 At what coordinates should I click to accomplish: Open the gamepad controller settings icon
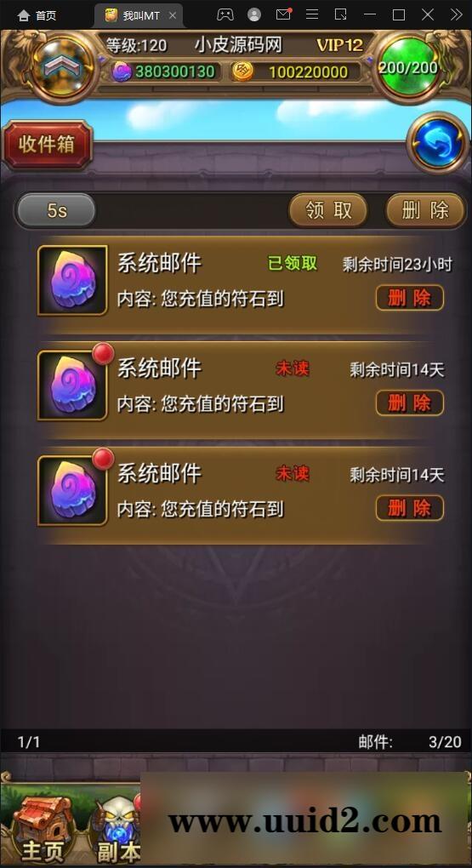225,15
